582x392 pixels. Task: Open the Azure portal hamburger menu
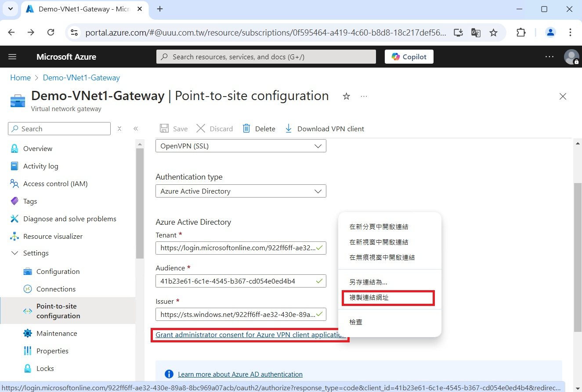pyautogui.click(x=12, y=57)
